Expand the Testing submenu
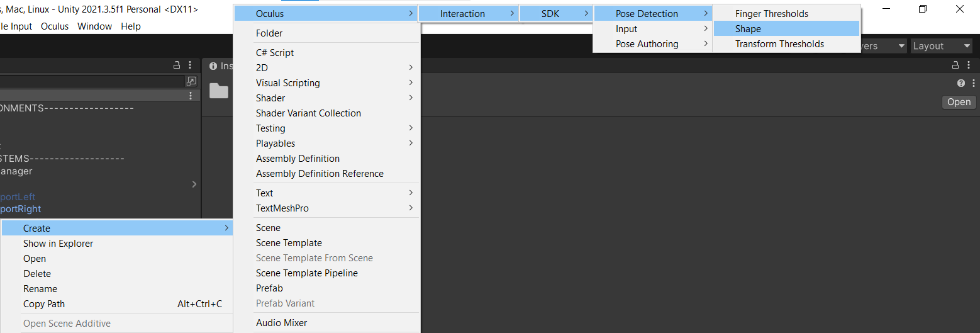The image size is (980, 333). click(x=326, y=128)
